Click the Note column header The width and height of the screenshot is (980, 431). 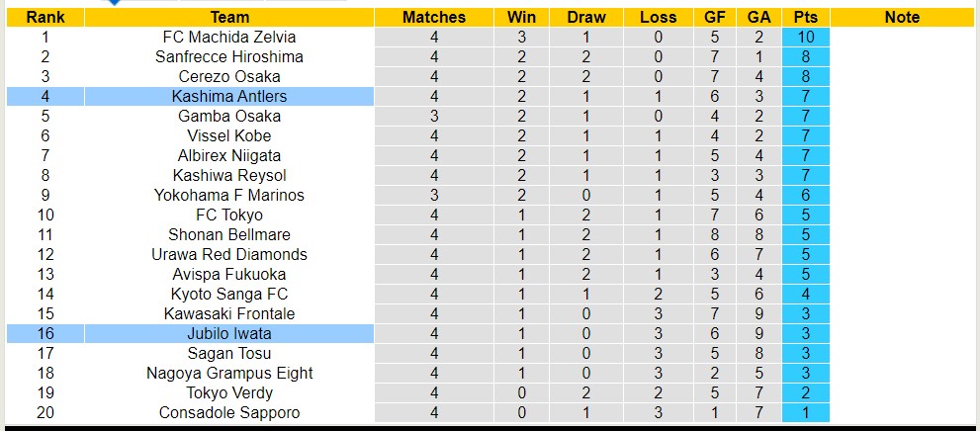(902, 17)
